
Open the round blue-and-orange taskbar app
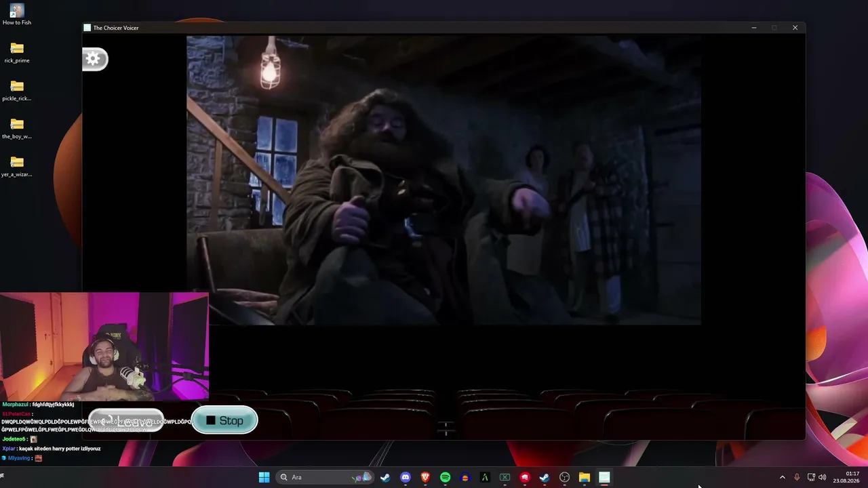[x=465, y=477]
